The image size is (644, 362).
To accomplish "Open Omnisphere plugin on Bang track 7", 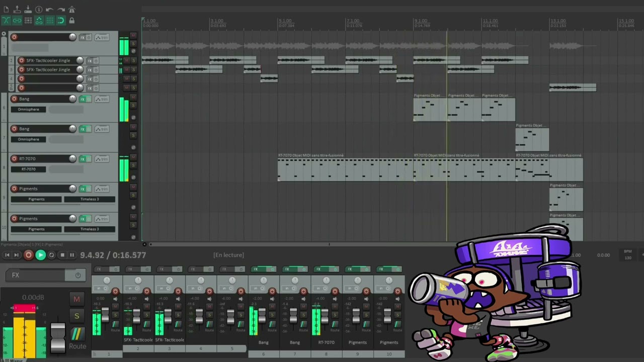I will point(29,139).
